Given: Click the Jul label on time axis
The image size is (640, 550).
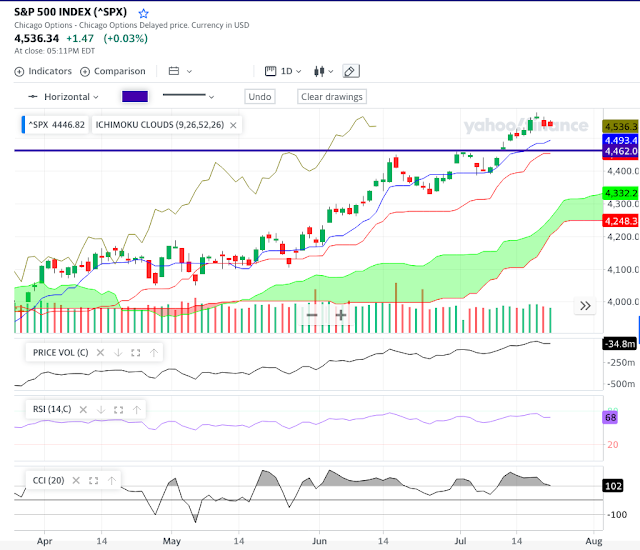Looking at the screenshot, I should [x=460, y=541].
